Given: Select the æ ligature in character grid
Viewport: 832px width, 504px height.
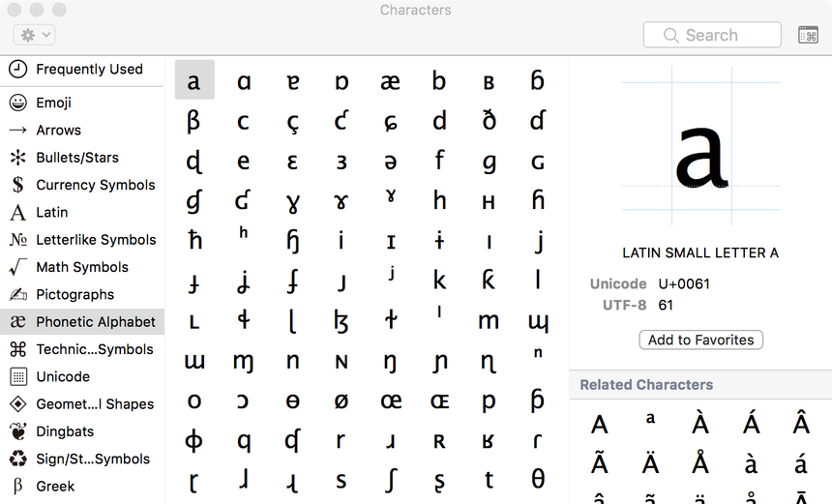Looking at the screenshot, I should point(390,81).
